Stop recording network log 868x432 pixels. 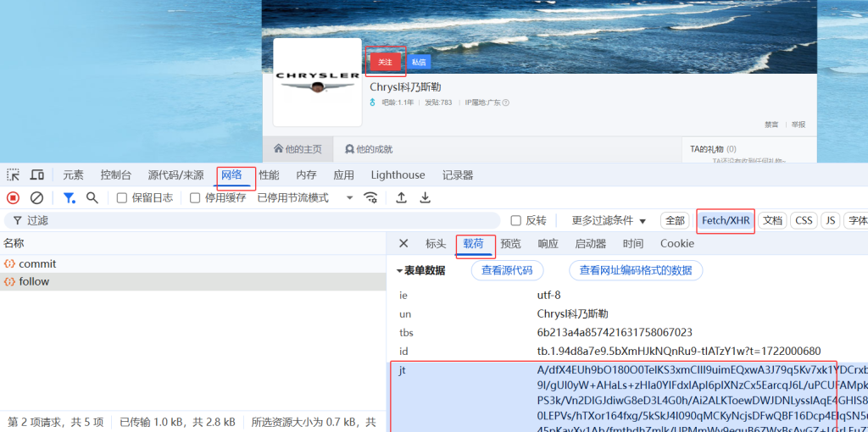click(x=14, y=197)
